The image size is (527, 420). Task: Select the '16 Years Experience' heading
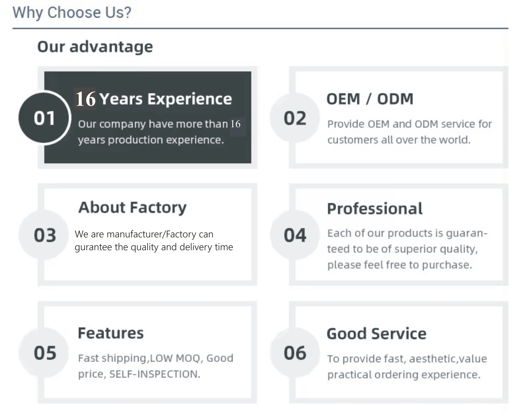pyautogui.click(x=153, y=99)
